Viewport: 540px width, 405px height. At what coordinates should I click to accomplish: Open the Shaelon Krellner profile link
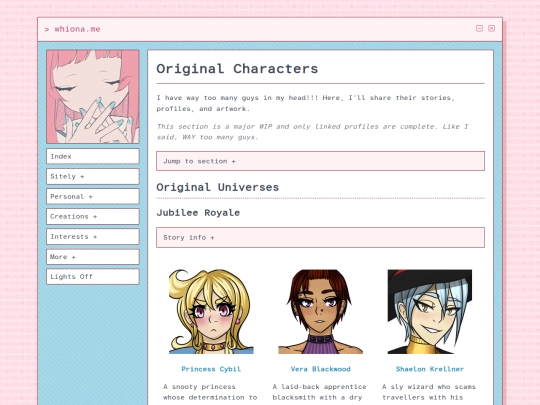[430, 369]
